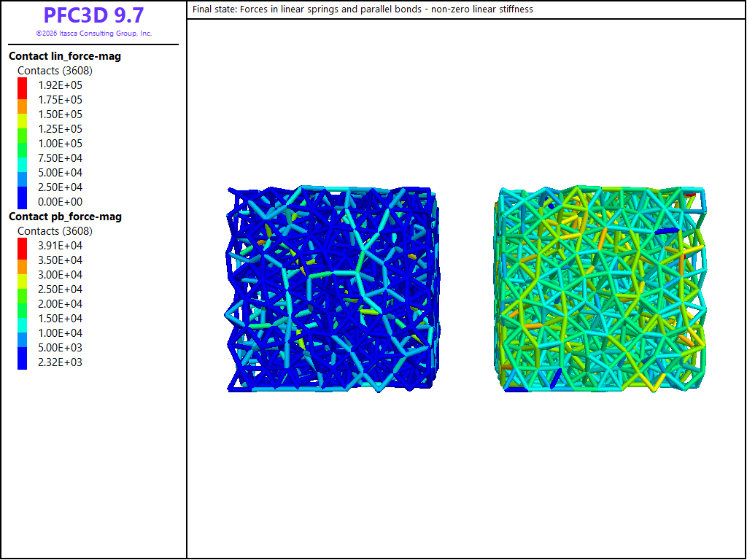Screen dimensions: 747x560
Task: Click the red 1.92E+05 legend swatch
Action: coord(23,88)
